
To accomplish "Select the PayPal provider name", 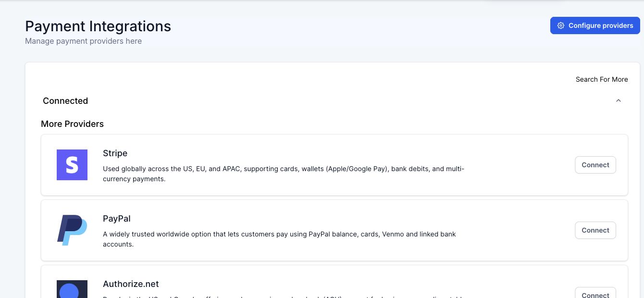I will pos(117,219).
